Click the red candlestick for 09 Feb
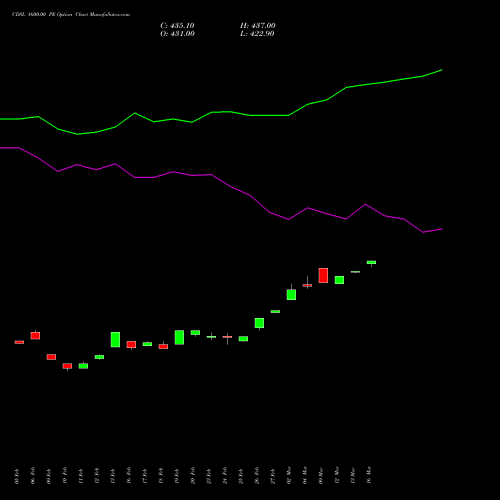Screen dimensions: 500x500 (51, 357)
